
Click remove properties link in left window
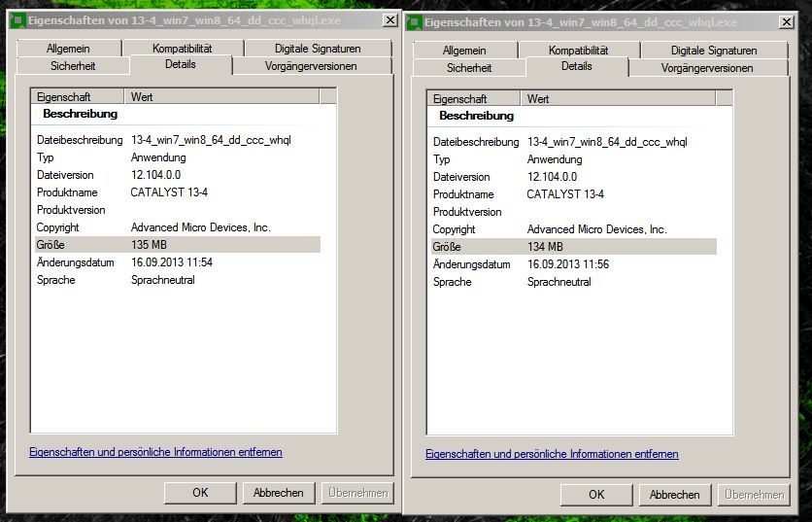click(155, 452)
